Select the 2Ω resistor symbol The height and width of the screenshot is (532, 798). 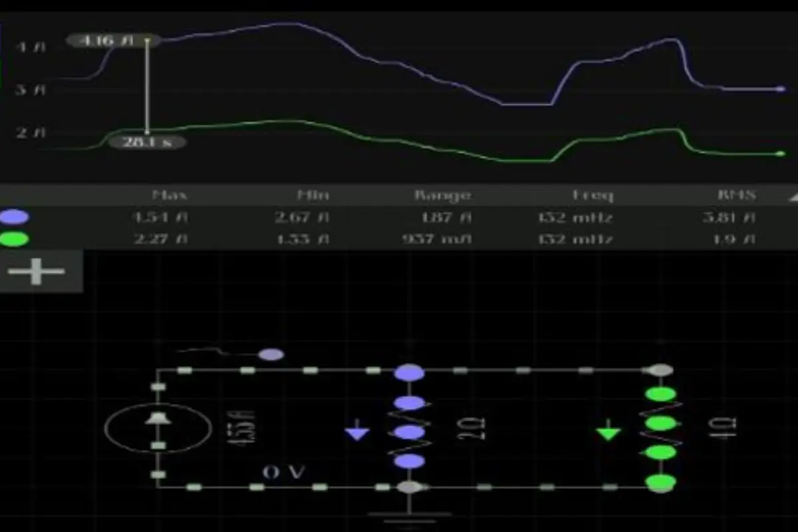click(410, 432)
